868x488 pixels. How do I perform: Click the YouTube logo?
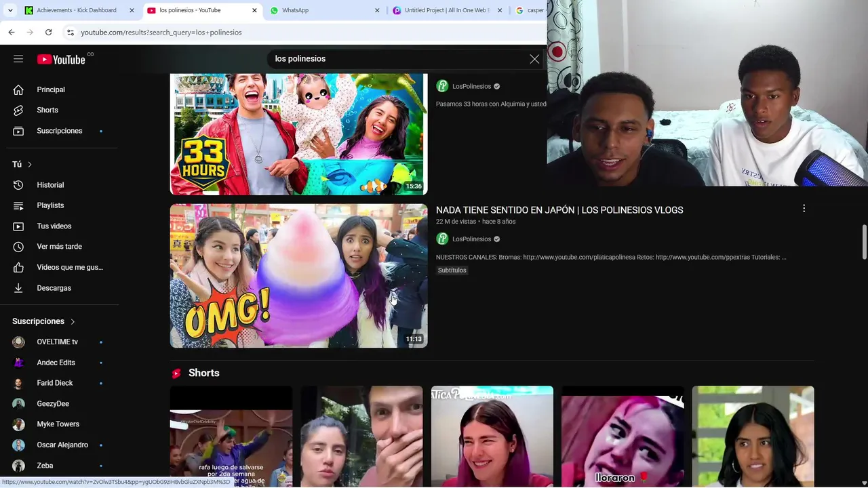pos(61,60)
